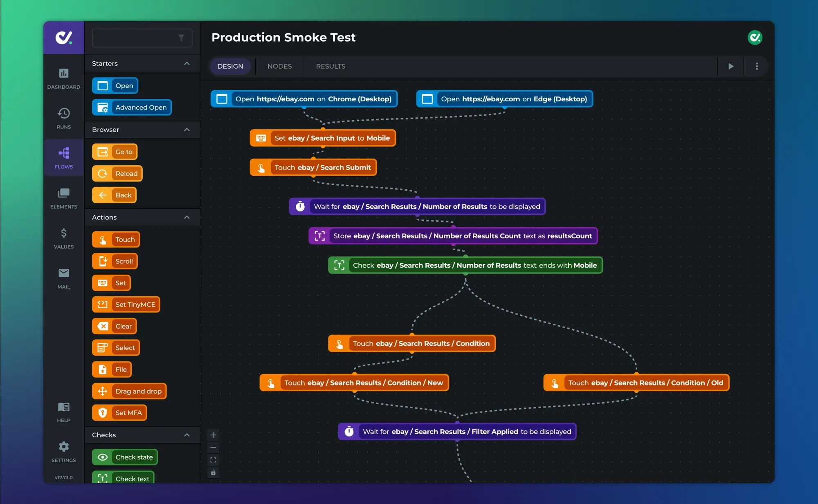Click the app logo in top-left corner
The image size is (818, 504).
tap(64, 38)
